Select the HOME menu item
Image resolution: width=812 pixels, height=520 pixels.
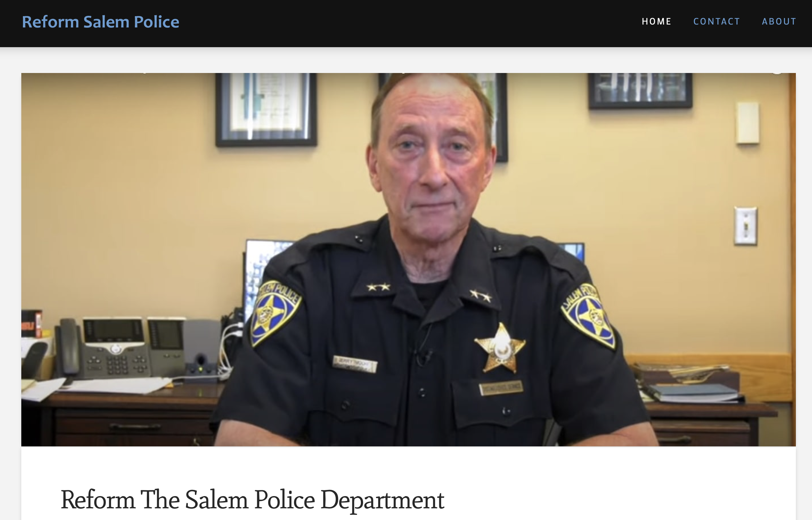pyautogui.click(x=656, y=22)
